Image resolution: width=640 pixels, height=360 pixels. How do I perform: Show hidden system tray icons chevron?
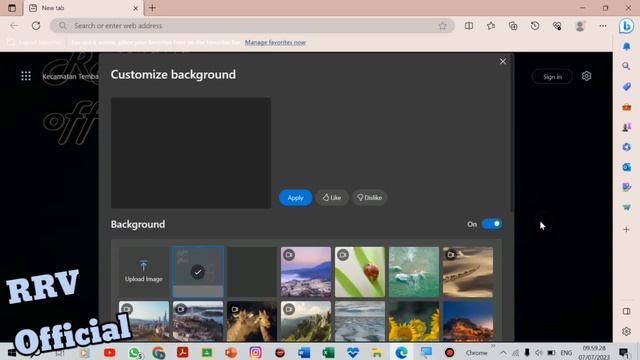click(x=503, y=353)
